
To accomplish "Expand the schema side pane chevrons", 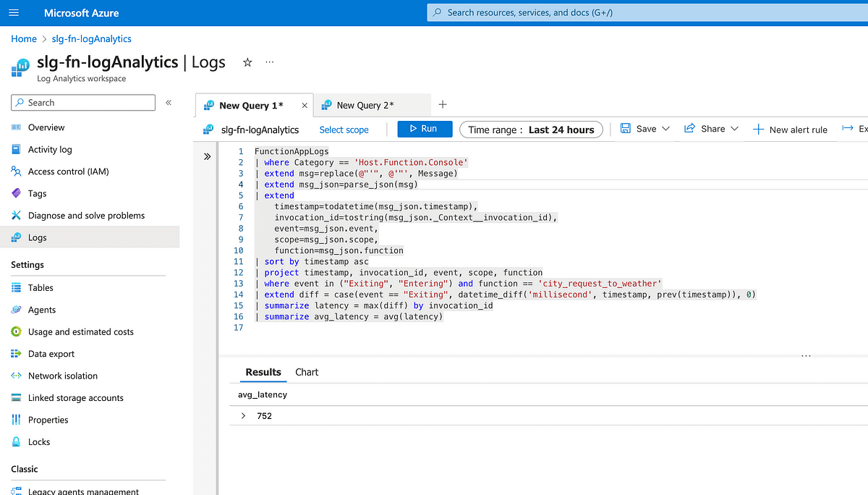I will pos(208,156).
